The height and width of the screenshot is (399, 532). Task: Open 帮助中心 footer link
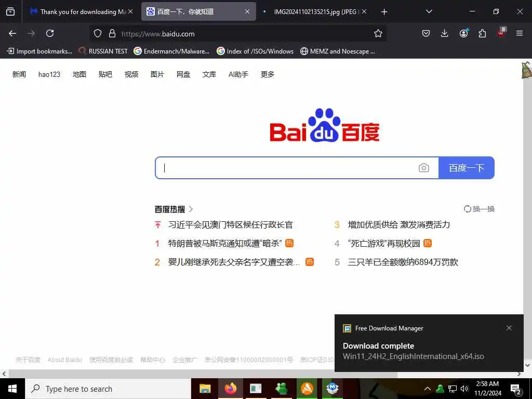153,360
